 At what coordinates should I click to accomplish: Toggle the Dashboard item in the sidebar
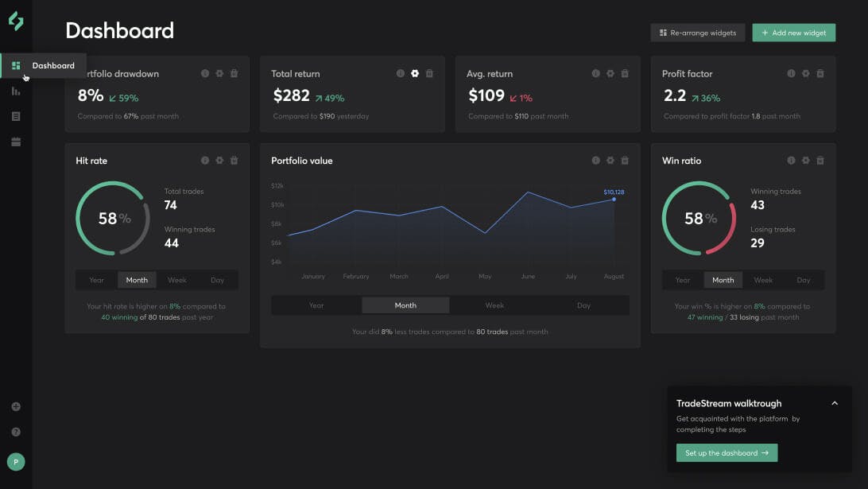click(16, 65)
